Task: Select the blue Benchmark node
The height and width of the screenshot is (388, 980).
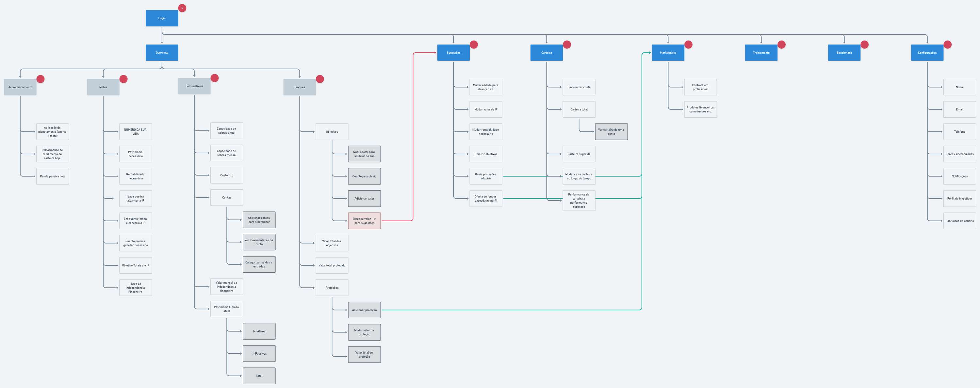Action: point(844,53)
